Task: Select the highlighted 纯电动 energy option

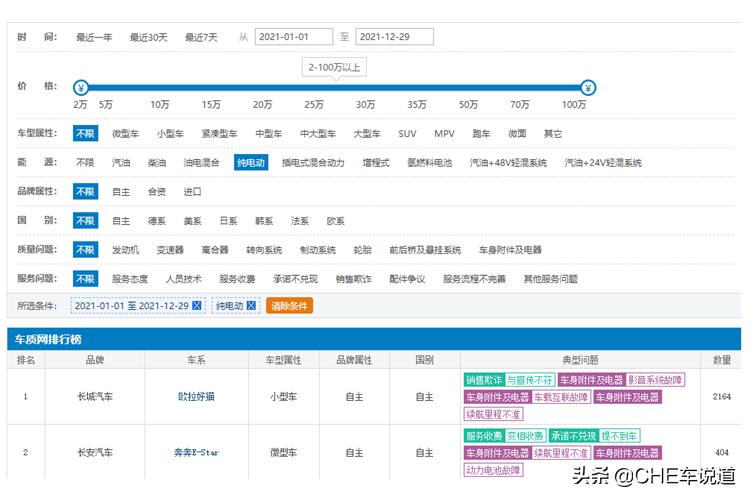Action: click(251, 163)
